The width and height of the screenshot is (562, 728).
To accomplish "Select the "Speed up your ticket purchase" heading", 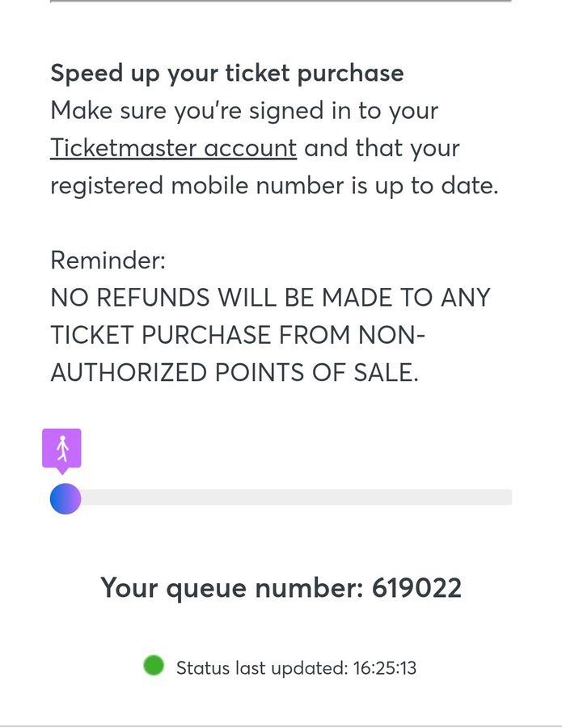I will [226, 73].
